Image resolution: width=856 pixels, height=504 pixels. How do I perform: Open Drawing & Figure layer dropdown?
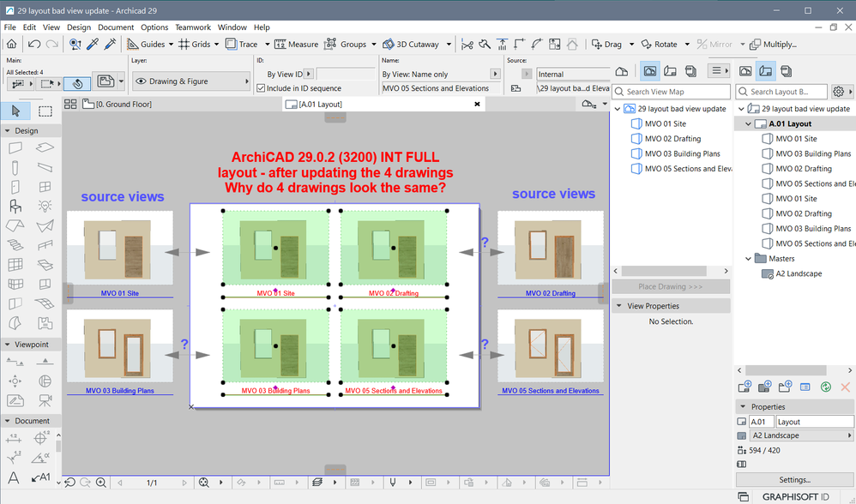191,81
